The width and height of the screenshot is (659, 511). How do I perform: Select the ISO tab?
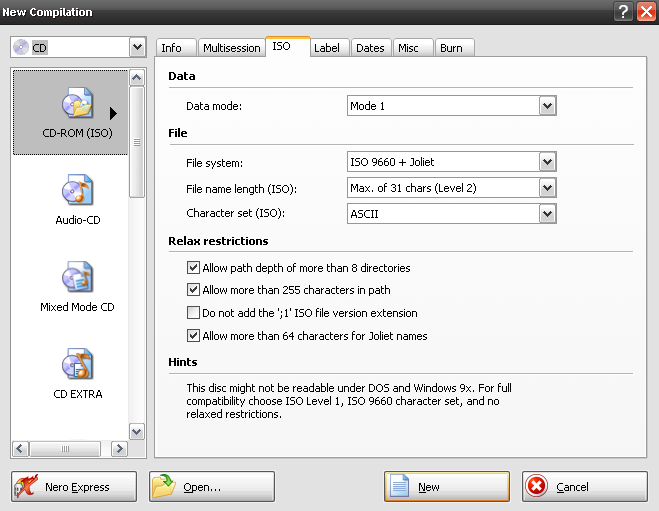tap(288, 46)
